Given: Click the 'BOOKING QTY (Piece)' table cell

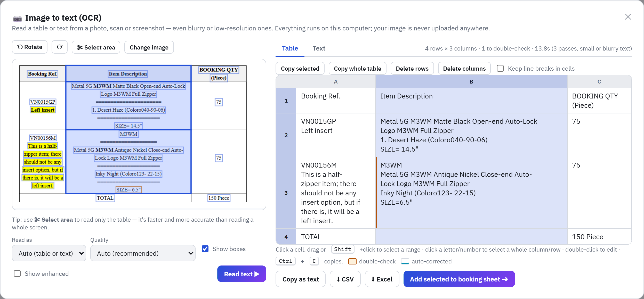Looking at the screenshot, I should click(x=599, y=101).
